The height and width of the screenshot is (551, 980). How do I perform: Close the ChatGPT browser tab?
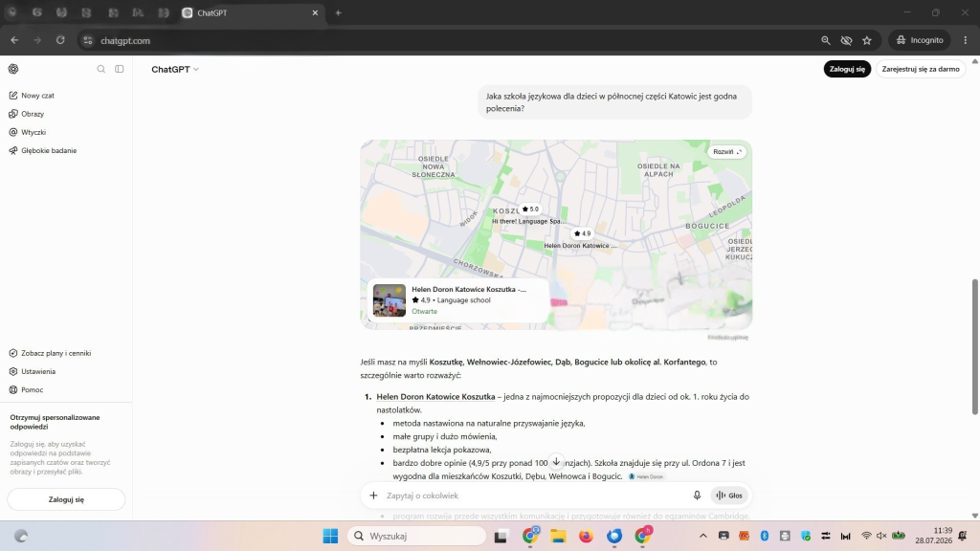coord(315,12)
